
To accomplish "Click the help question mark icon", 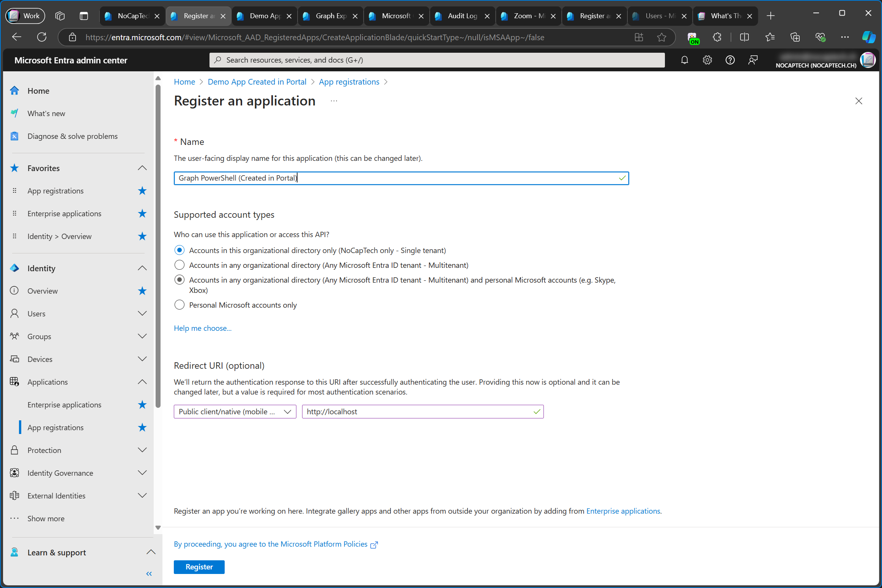I will pos(730,60).
